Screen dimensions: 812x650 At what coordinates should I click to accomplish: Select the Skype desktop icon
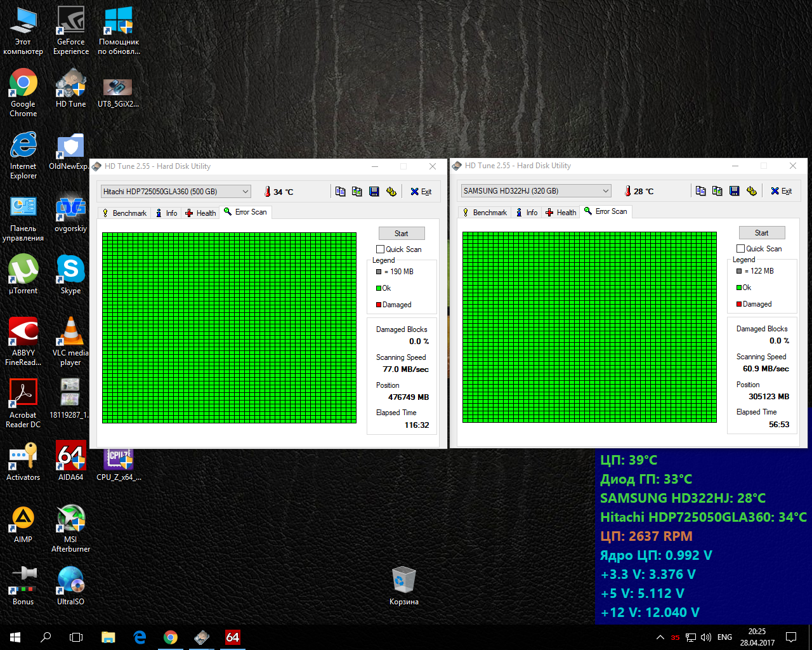click(70, 275)
